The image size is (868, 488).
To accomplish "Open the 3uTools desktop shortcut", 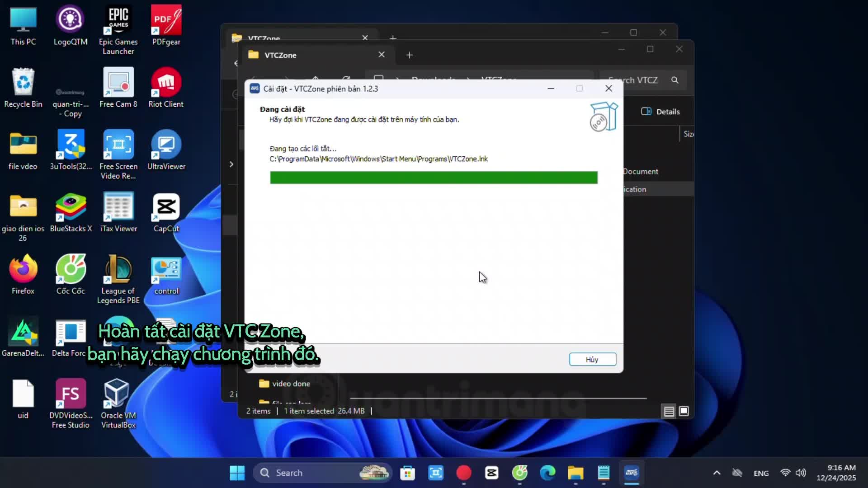I will pos(71,151).
